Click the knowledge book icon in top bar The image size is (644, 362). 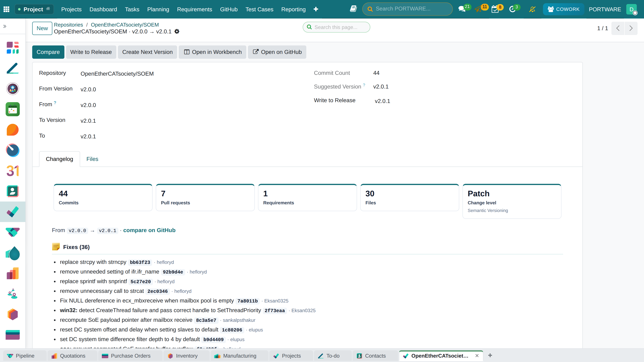pos(353,9)
